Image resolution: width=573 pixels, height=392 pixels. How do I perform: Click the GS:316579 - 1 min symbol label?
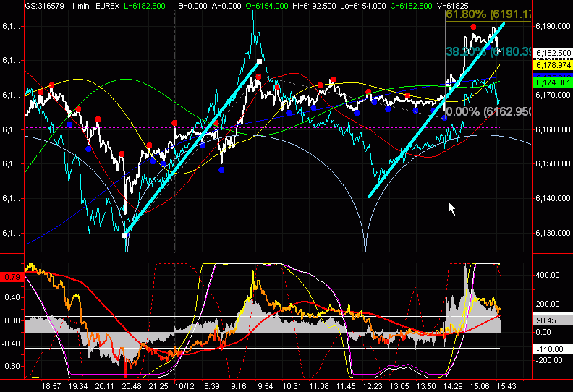(57, 6)
